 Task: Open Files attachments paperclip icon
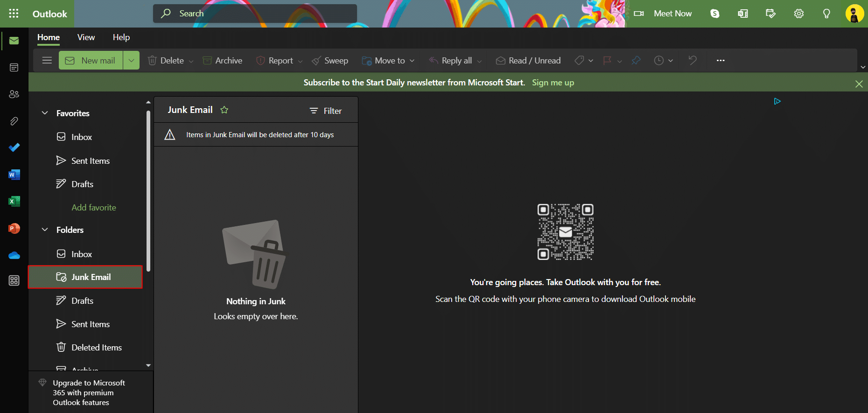pyautogui.click(x=14, y=121)
